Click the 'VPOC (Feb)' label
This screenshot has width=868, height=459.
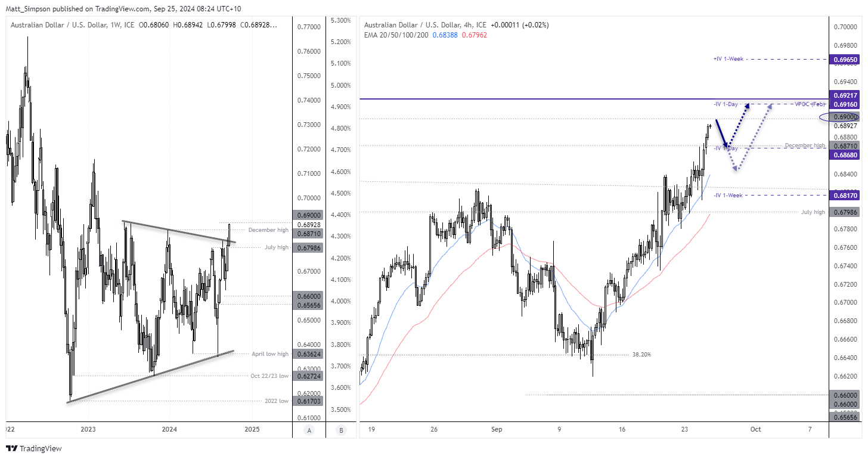click(810, 104)
